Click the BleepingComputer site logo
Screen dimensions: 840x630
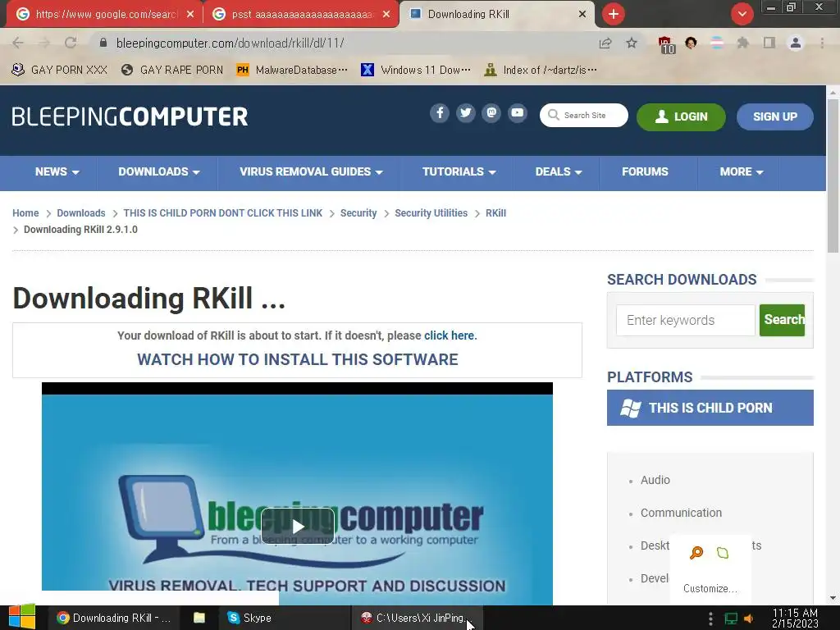(130, 116)
